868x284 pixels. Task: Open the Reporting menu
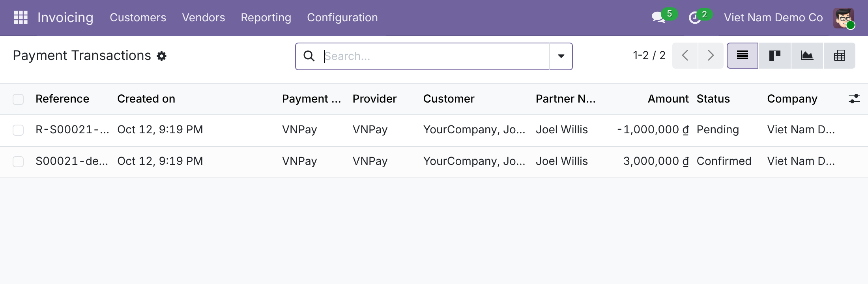[x=266, y=17]
